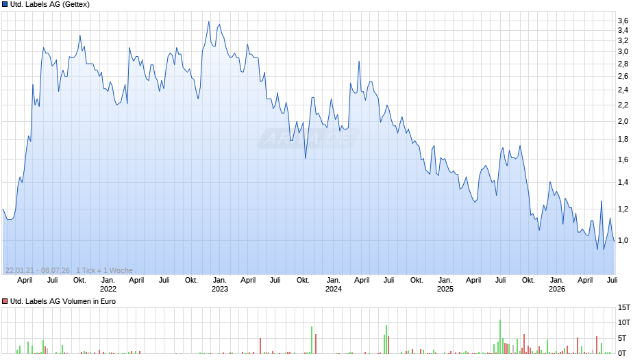This screenshot has height=360, width=644.
Task: Click the 'Jan. 2025' time axis label
Action: (x=445, y=285)
